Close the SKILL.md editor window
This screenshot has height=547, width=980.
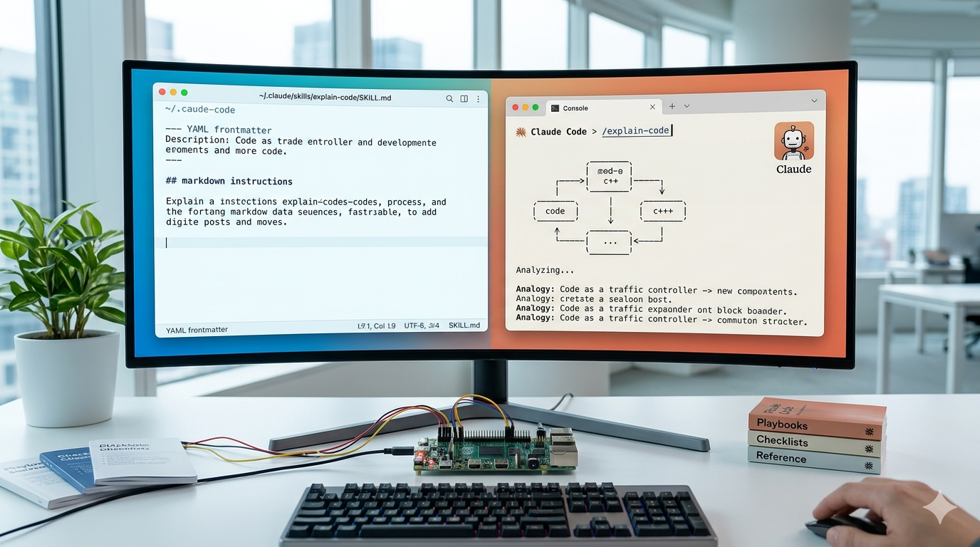click(x=162, y=93)
